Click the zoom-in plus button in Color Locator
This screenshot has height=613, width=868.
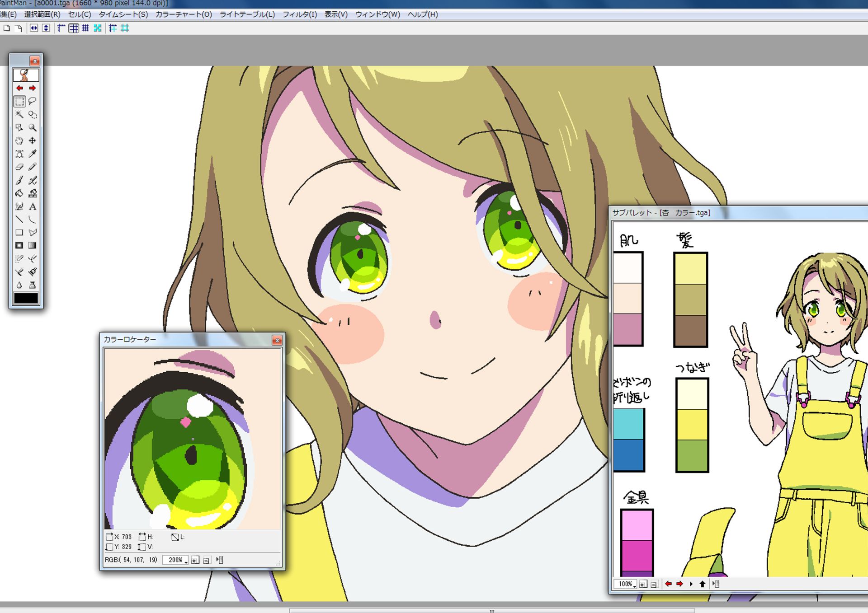[x=195, y=560]
